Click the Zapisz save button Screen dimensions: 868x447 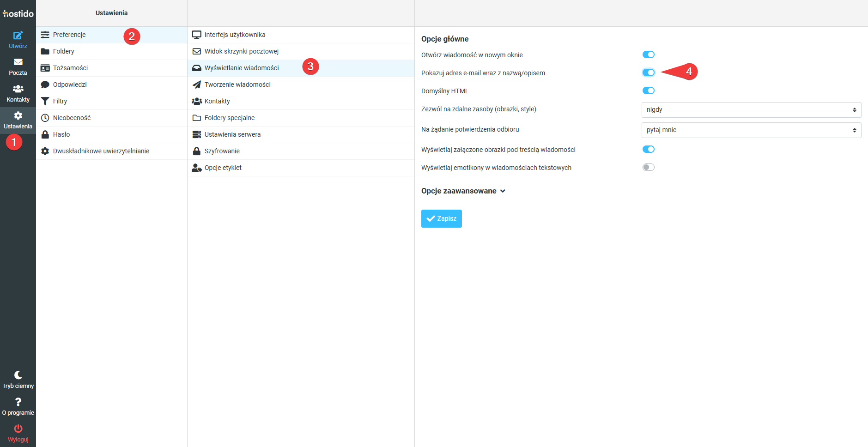pos(441,218)
